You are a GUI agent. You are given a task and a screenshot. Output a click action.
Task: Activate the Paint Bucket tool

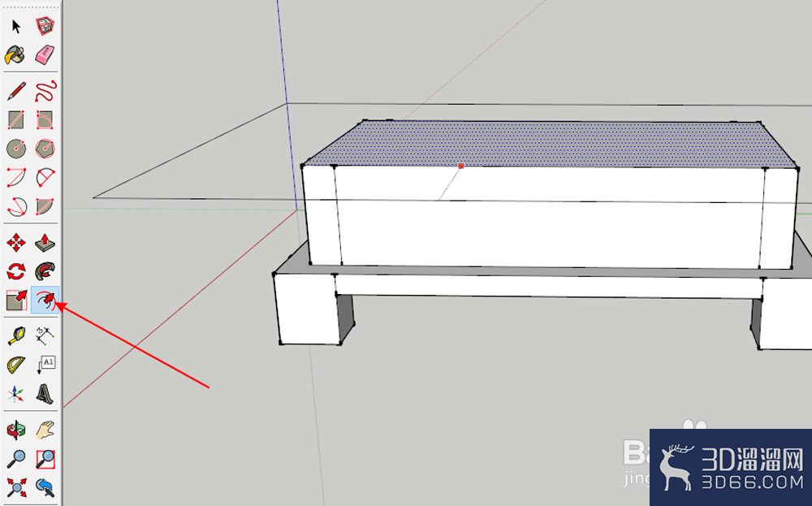(x=15, y=54)
